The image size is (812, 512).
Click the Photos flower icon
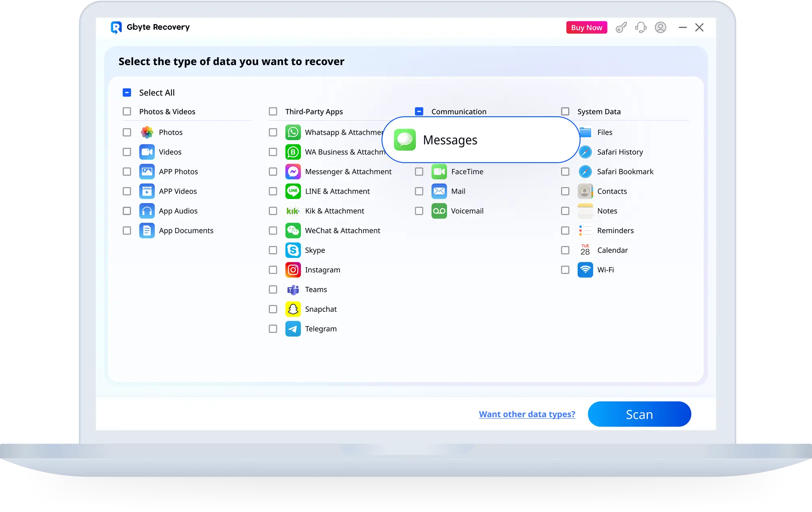click(x=147, y=132)
